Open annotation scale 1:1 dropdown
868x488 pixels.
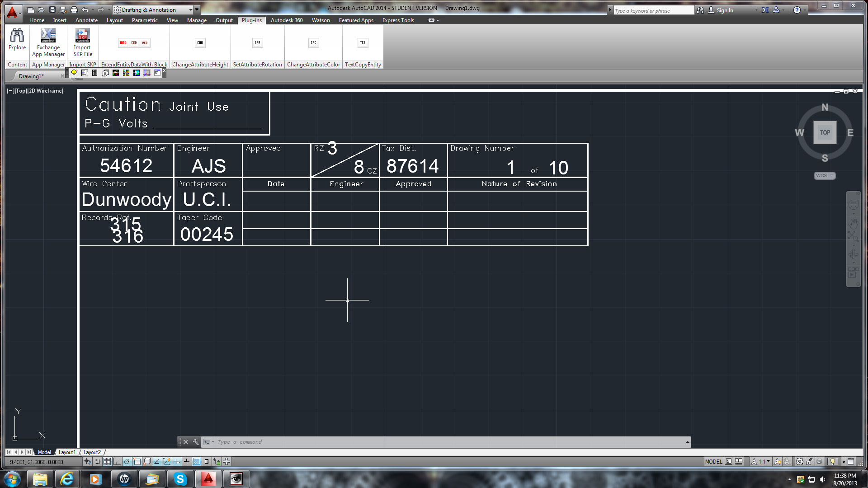(x=764, y=461)
